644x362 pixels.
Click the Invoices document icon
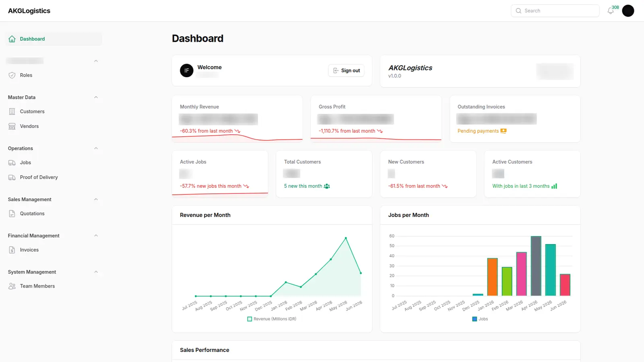point(12,250)
